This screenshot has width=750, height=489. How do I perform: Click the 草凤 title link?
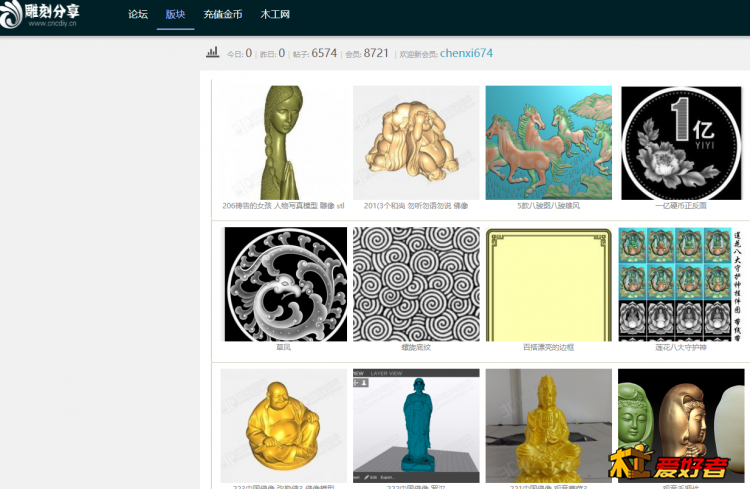point(283,347)
